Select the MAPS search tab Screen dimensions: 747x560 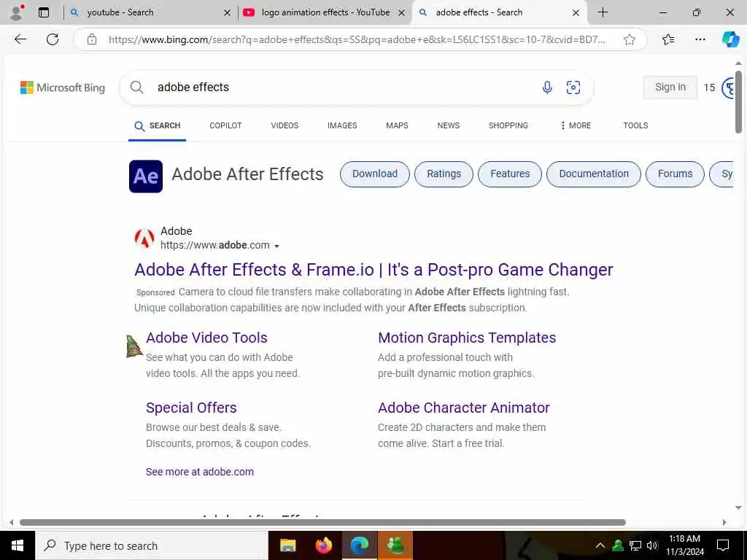click(398, 125)
